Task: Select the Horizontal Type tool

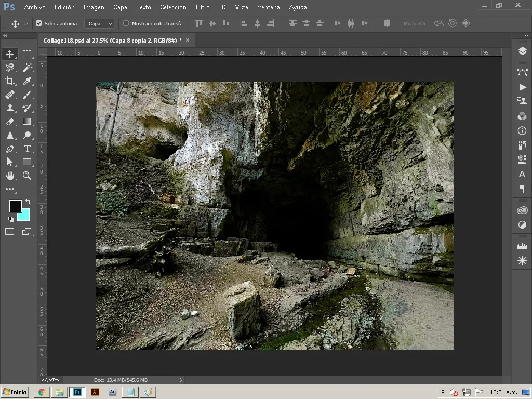Action: click(27, 149)
